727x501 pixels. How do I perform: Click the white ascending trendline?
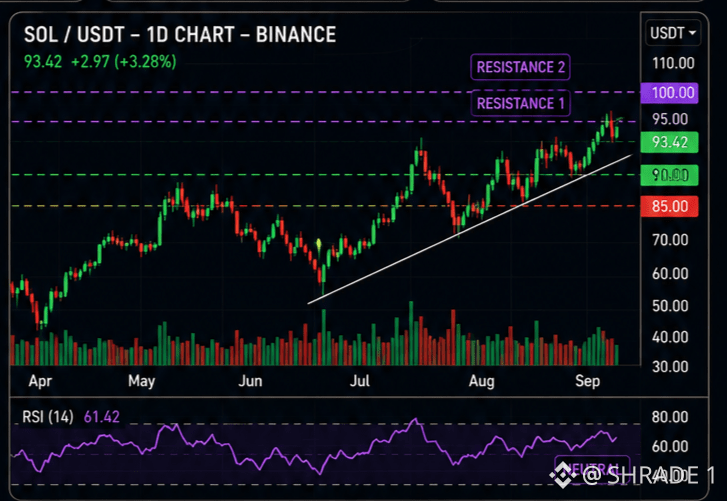coord(469,229)
